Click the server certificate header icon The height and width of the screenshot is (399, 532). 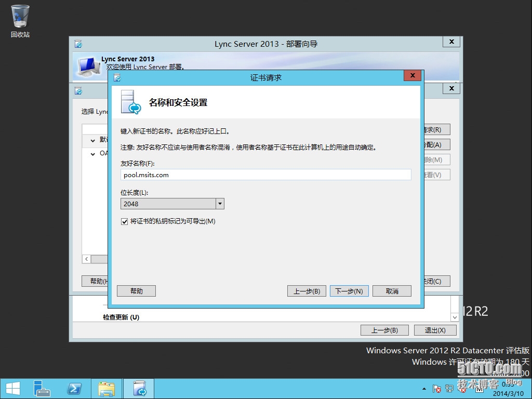pyautogui.click(x=130, y=102)
